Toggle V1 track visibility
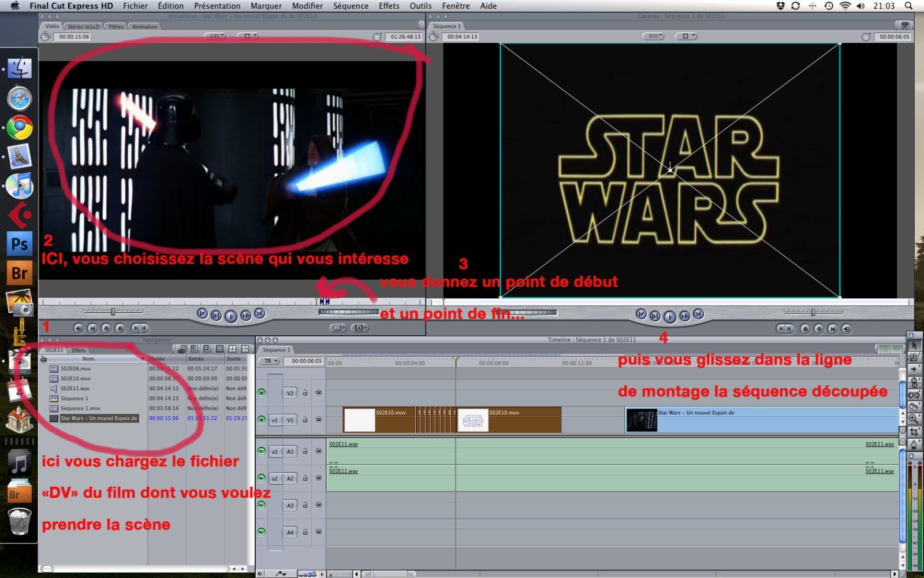Viewport: 924px width, 578px height. (x=262, y=420)
